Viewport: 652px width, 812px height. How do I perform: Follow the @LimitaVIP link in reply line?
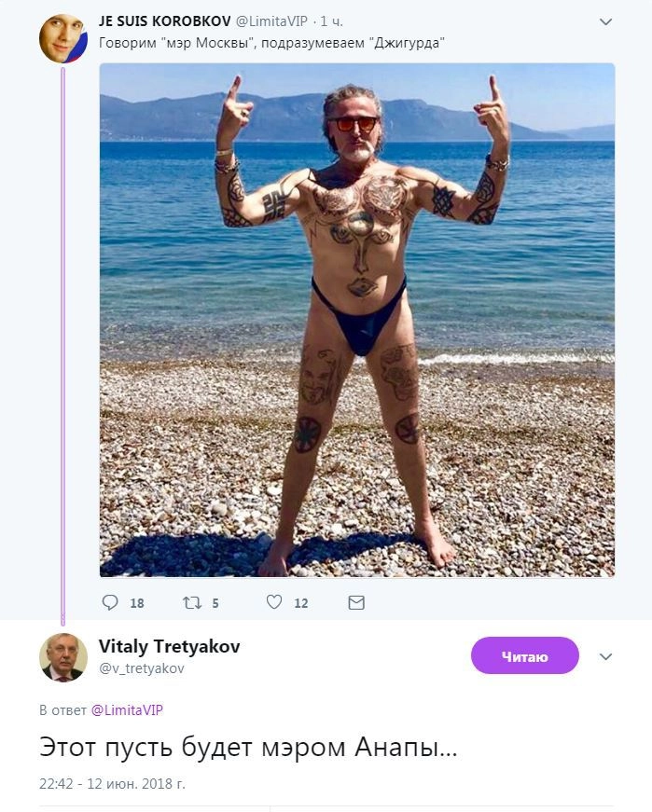[x=127, y=709]
